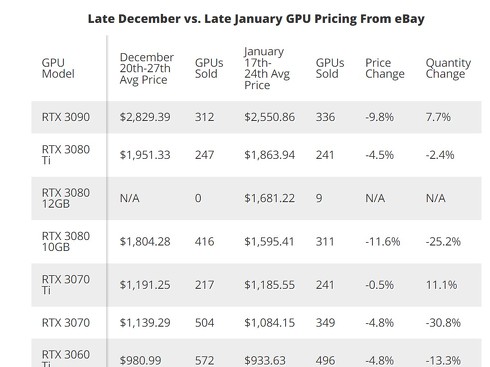Click the RTX 3070 row label
490x367 pixels.
pyautogui.click(x=66, y=323)
